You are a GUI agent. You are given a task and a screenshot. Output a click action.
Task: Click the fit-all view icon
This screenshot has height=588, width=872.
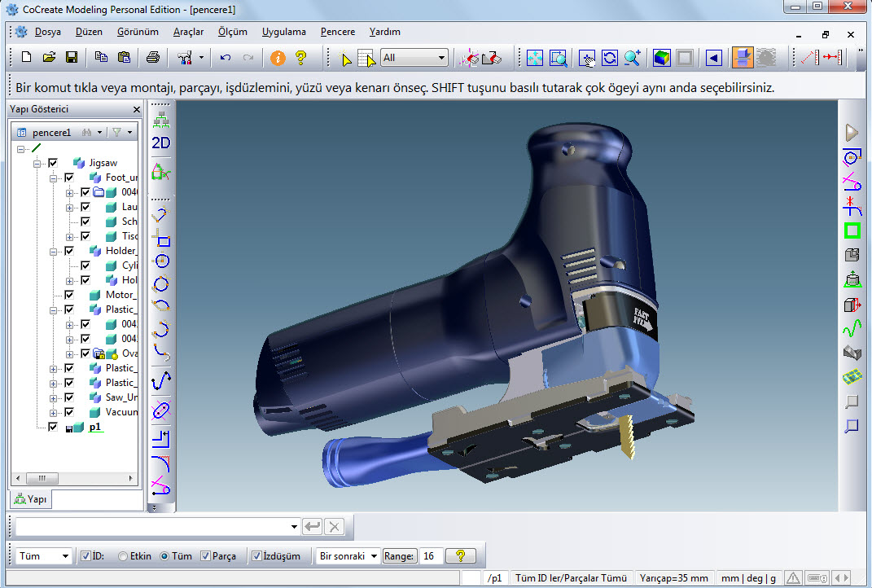(534, 58)
